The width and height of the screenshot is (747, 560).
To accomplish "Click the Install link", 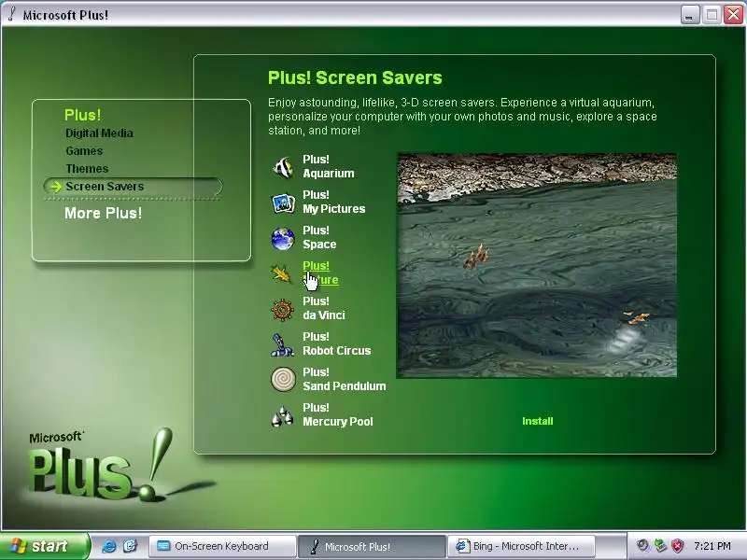I will pos(538,421).
